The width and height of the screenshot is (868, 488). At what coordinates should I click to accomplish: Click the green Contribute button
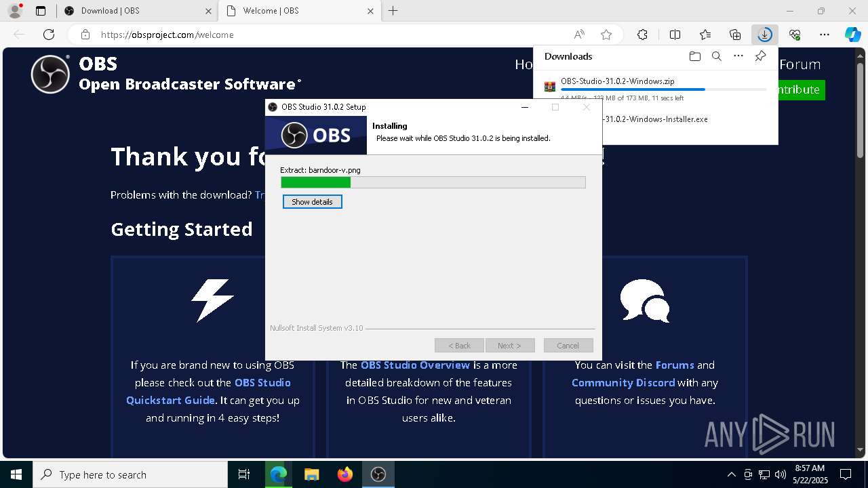click(802, 89)
